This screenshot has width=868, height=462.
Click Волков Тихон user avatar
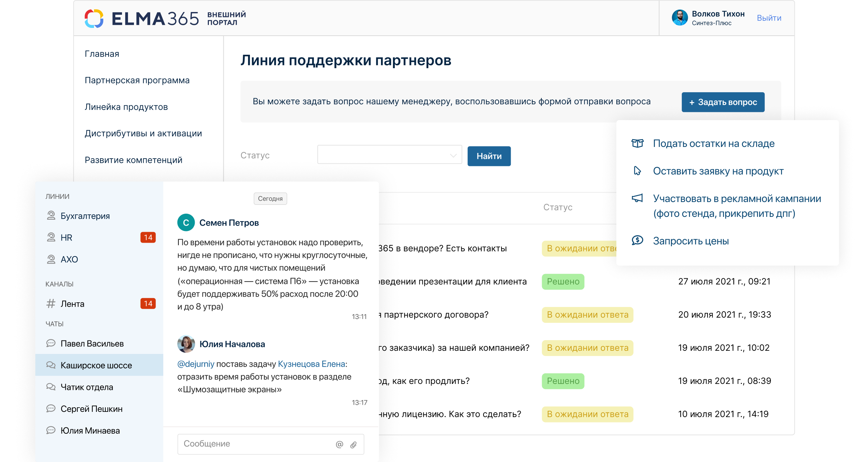[x=680, y=18]
